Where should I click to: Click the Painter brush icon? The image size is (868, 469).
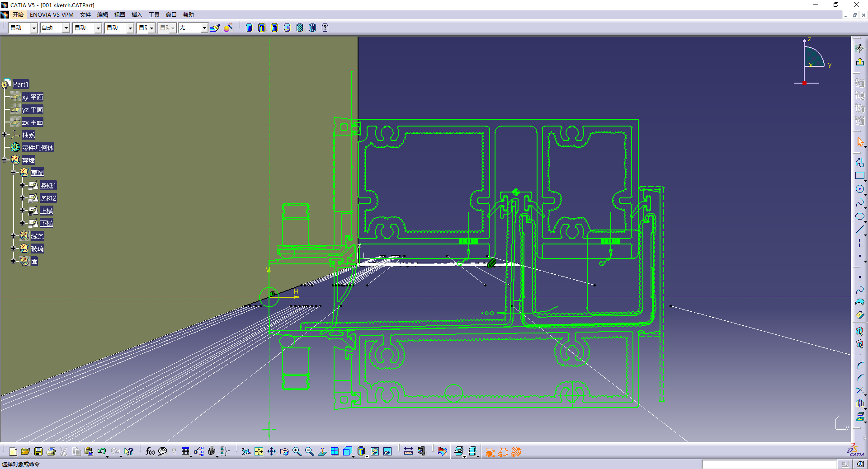[x=215, y=28]
